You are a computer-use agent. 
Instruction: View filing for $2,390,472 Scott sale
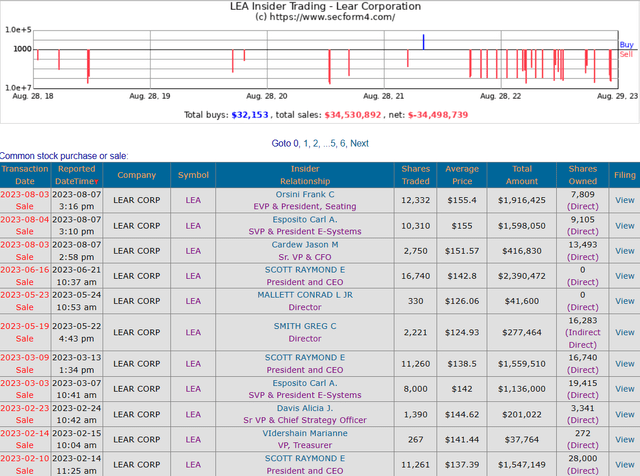click(624, 276)
